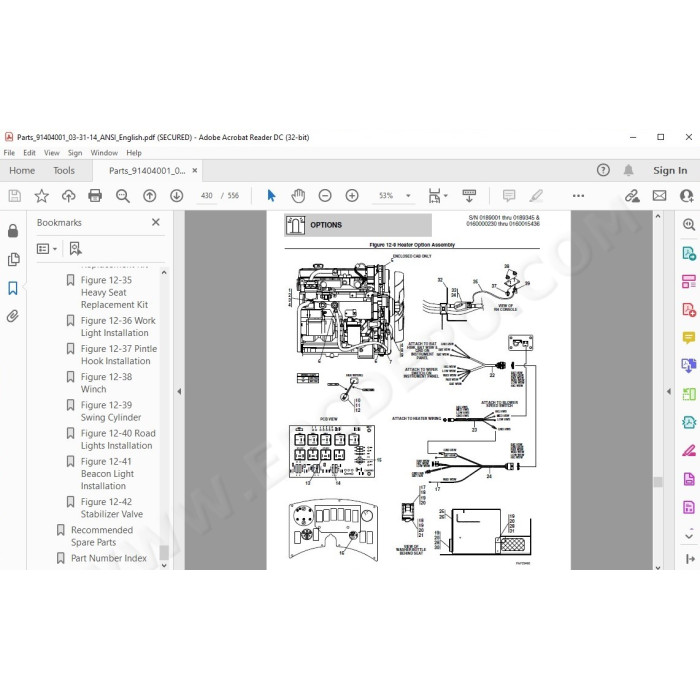Open the find text magnifier
700x700 pixels.
tap(122, 196)
